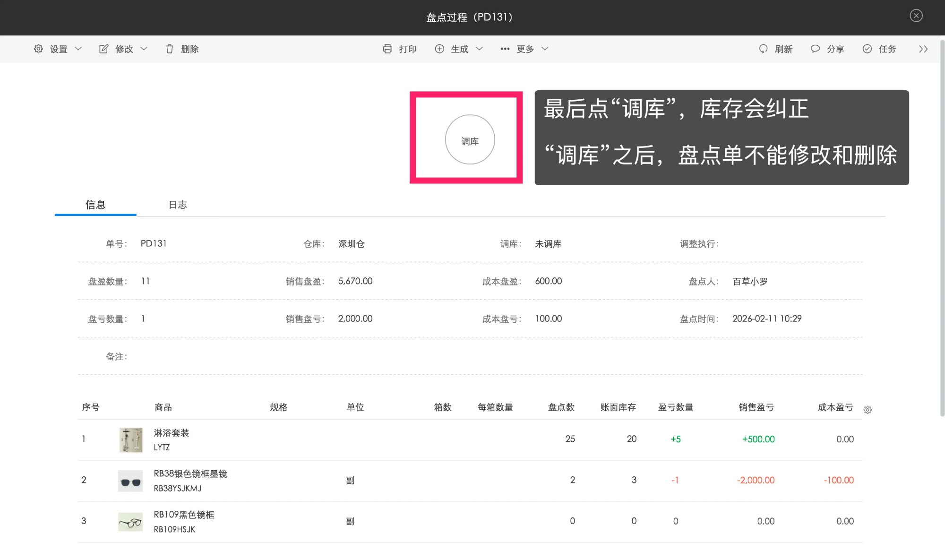
Task: Click the plus-circle 生成 icon
Action: (439, 49)
